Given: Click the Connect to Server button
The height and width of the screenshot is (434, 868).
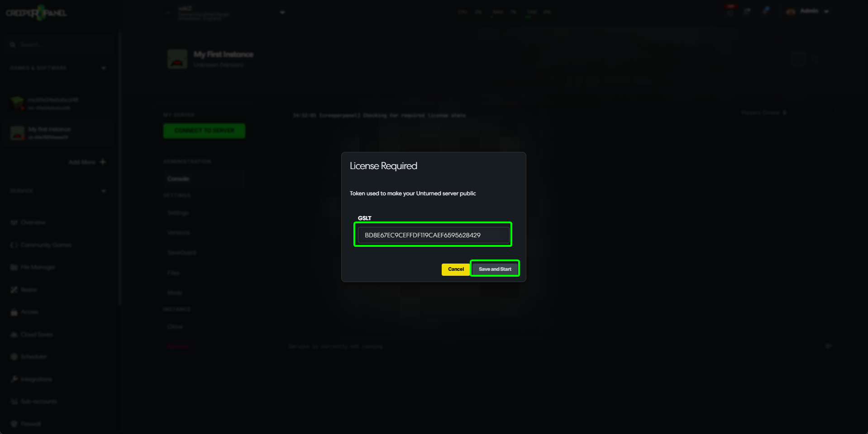Looking at the screenshot, I should tap(204, 131).
